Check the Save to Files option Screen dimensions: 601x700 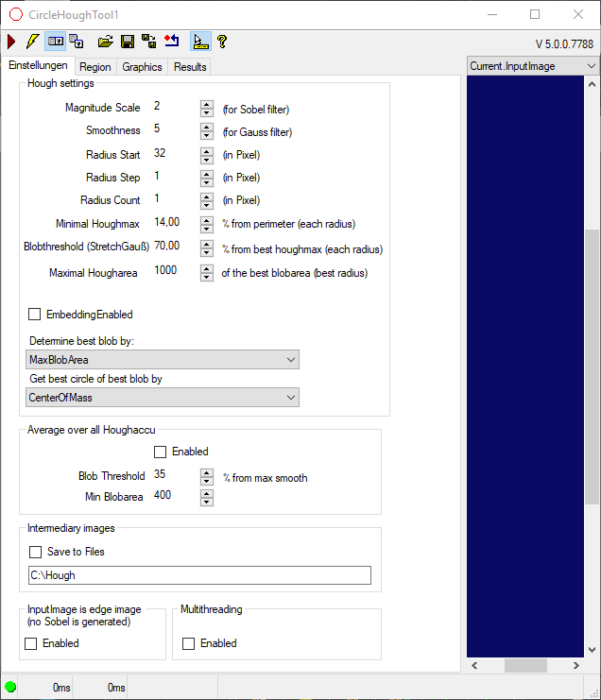[35, 553]
